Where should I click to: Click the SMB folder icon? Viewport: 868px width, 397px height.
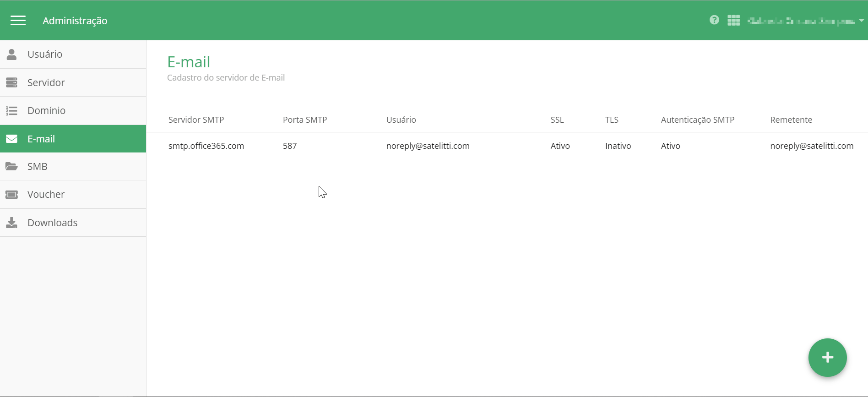click(x=12, y=167)
